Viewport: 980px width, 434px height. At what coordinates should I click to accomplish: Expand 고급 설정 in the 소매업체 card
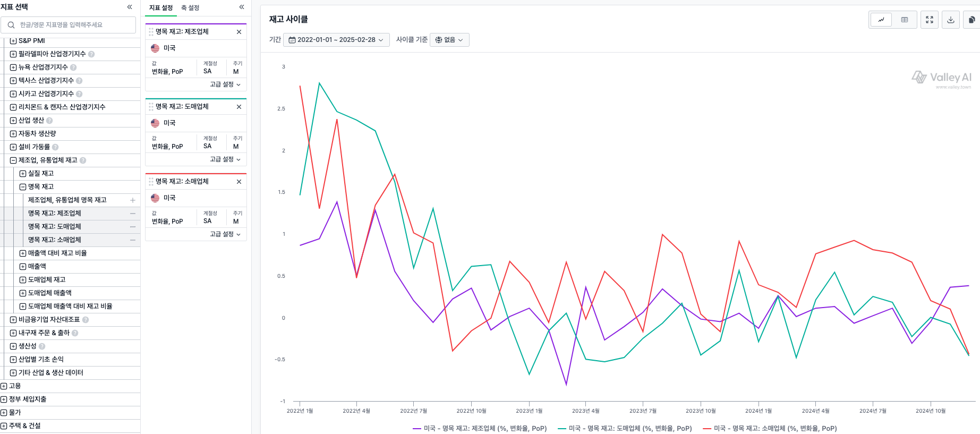pyautogui.click(x=225, y=234)
